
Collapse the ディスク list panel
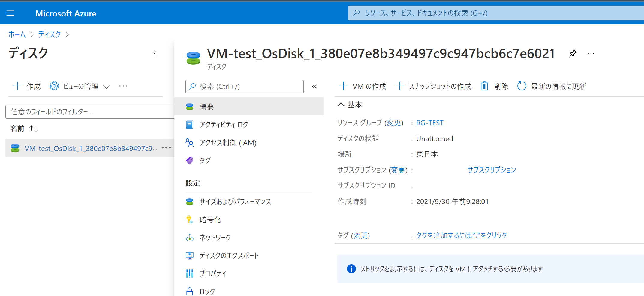coord(154,54)
